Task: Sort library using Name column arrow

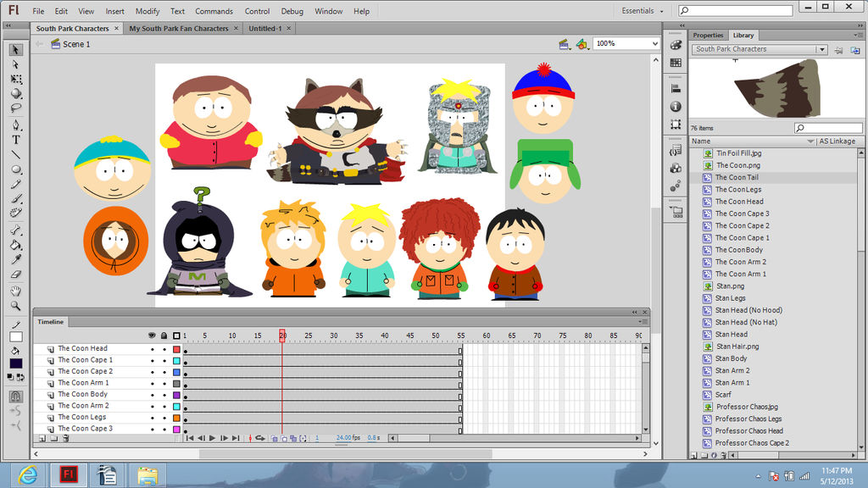Action: point(810,141)
